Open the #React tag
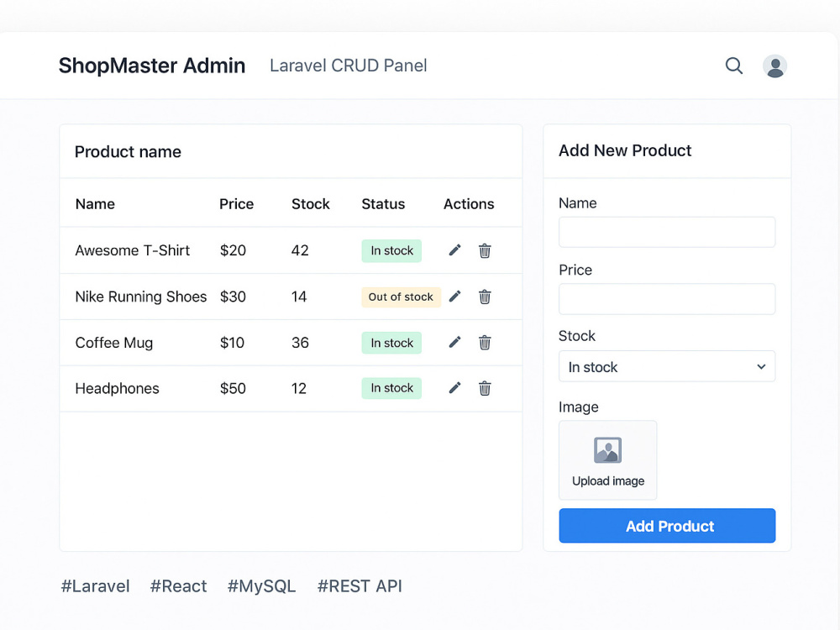The height and width of the screenshot is (630, 840). click(x=178, y=586)
